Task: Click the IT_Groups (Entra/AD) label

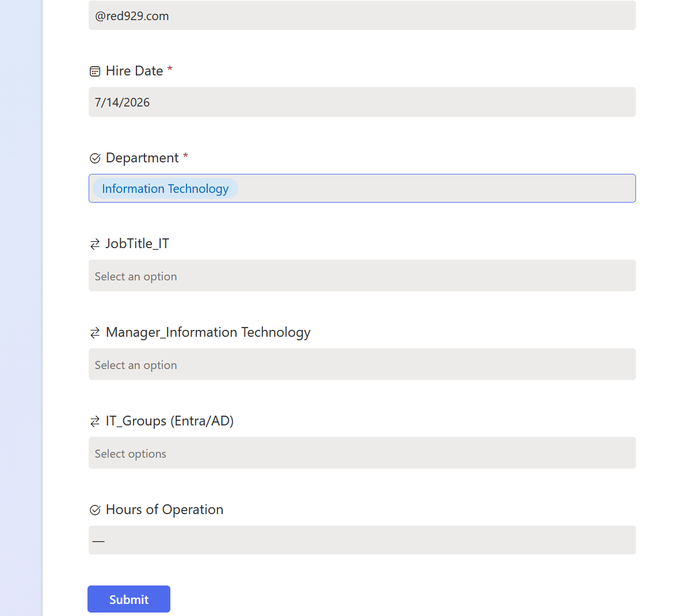Action: coord(170,421)
